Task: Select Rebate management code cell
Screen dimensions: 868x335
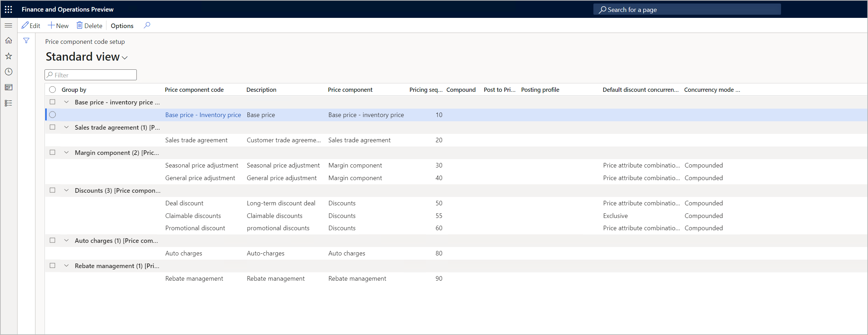Action: click(194, 279)
